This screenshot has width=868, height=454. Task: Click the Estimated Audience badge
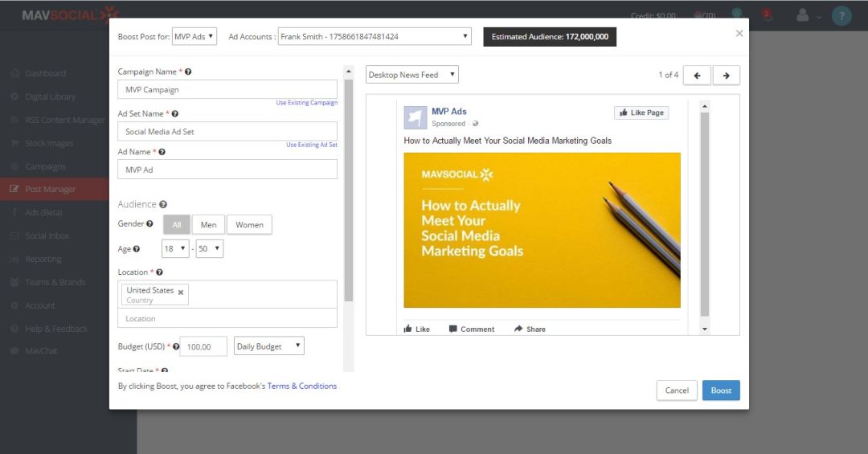(x=550, y=36)
